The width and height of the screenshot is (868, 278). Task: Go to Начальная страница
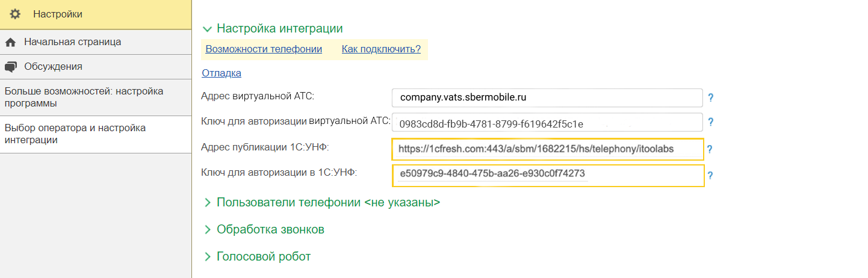coord(72,42)
